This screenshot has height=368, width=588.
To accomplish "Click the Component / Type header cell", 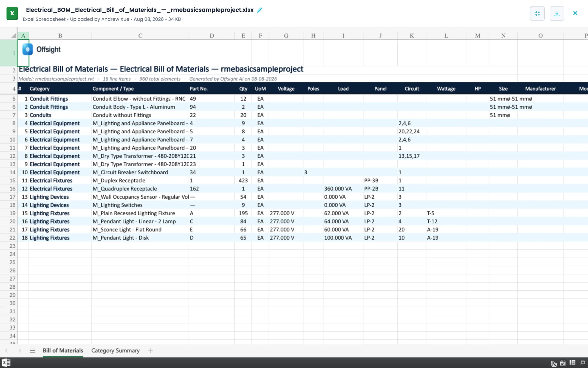I will coord(140,89).
